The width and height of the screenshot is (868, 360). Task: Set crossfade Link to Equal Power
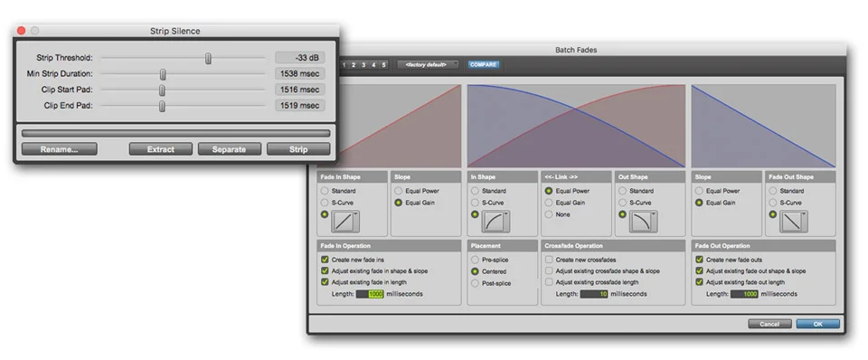pos(549,191)
